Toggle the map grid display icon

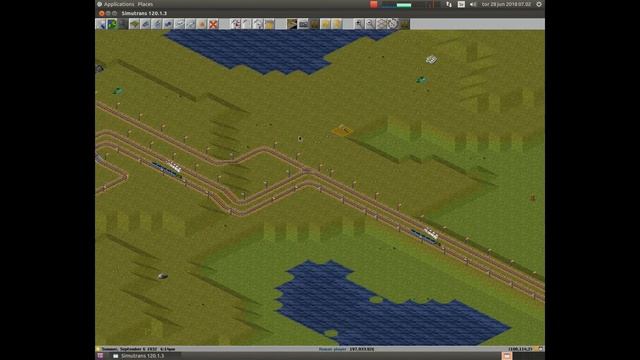coord(381,24)
